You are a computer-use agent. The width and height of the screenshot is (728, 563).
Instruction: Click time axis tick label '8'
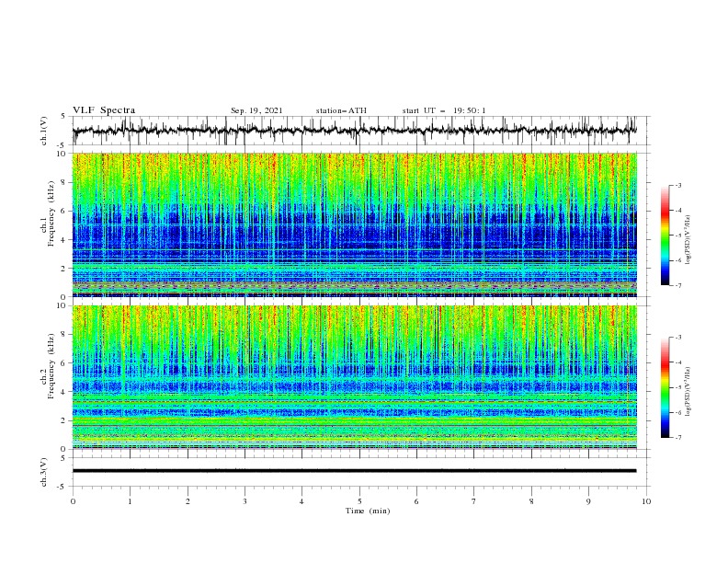click(x=531, y=501)
